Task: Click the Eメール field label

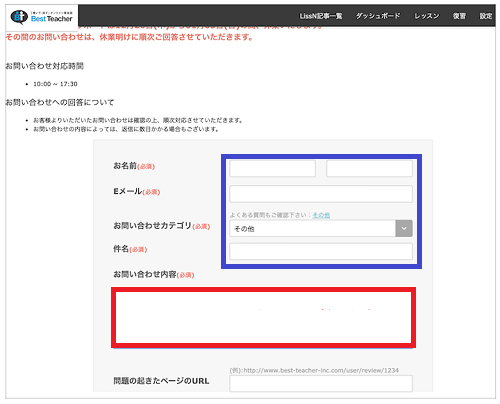Action: click(x=137, y=191)
